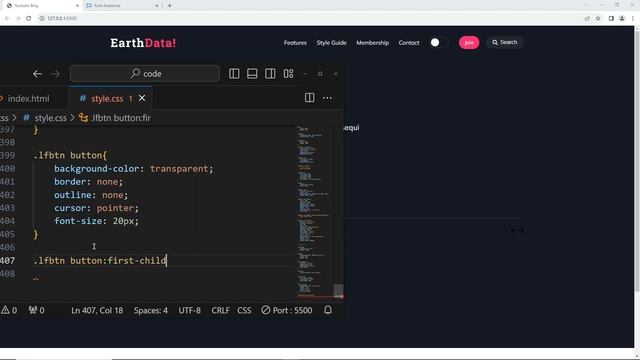Image resolution: width=640 pixels, height=360 pixels.
Task: Click Ln 407, Col 18 in the status bar
Action: [x=97, y=311]
